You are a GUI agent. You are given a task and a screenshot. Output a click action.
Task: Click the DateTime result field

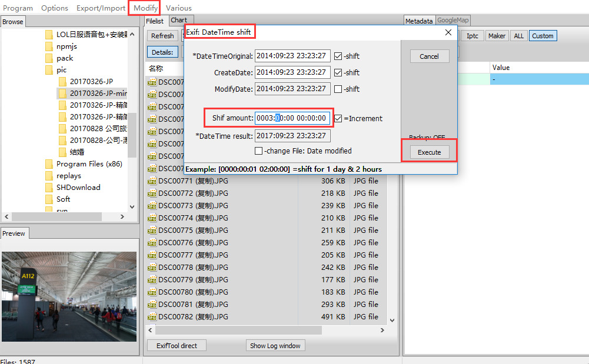[x=292, y=136]
